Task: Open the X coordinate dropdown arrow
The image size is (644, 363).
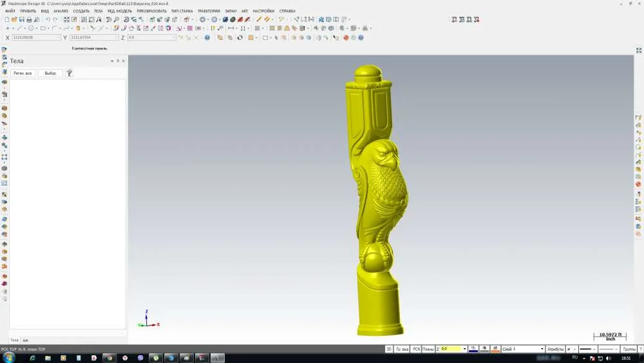Action: pos(59,37)
